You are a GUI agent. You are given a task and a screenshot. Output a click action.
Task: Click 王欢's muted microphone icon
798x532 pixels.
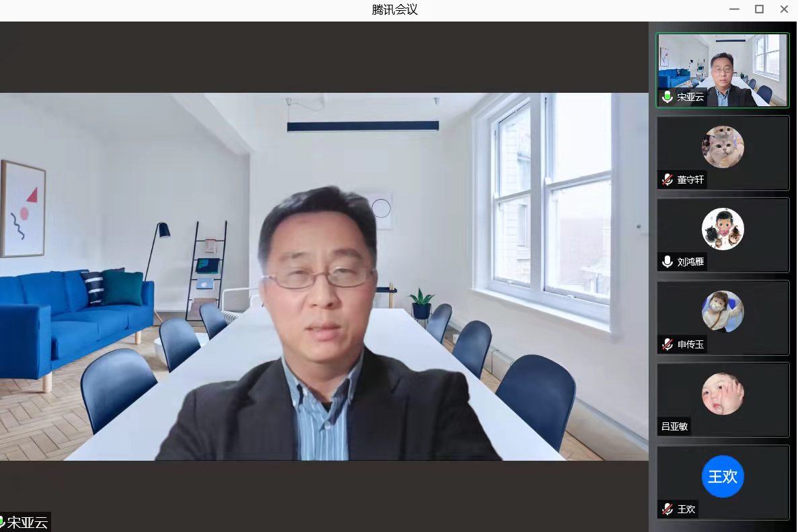pos(667,509)
